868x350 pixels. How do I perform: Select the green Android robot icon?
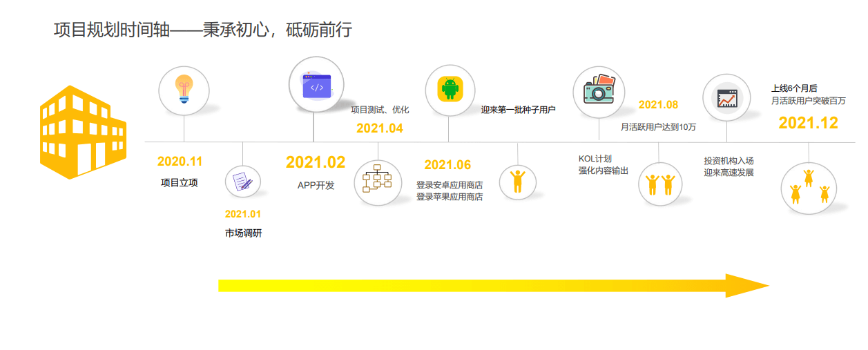tap(450, 89)
